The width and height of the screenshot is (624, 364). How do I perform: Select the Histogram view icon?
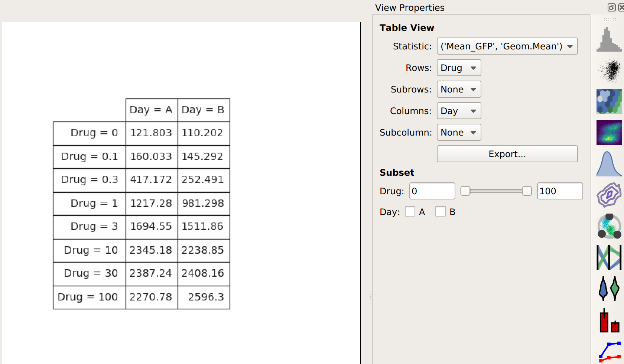click(x=609, y=39)
